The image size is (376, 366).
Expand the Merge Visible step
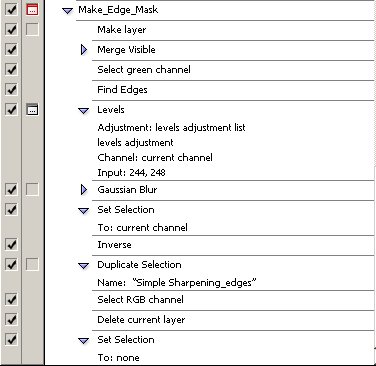click(x=84, y=50)
